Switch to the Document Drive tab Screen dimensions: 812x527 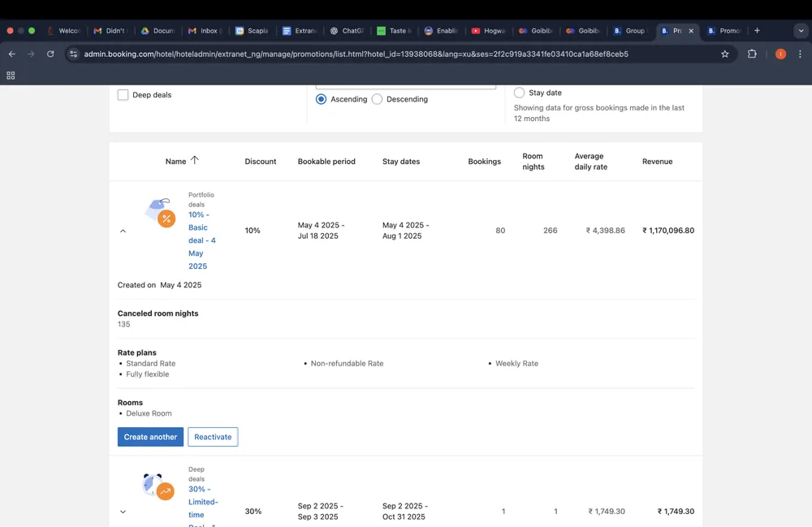click(158, 31)
